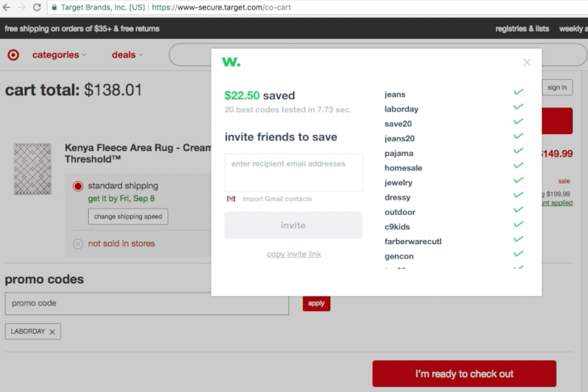Click the 'jewelry' coupon code text
The height and width of the screenshot is (392, 588).
point(398,183)
